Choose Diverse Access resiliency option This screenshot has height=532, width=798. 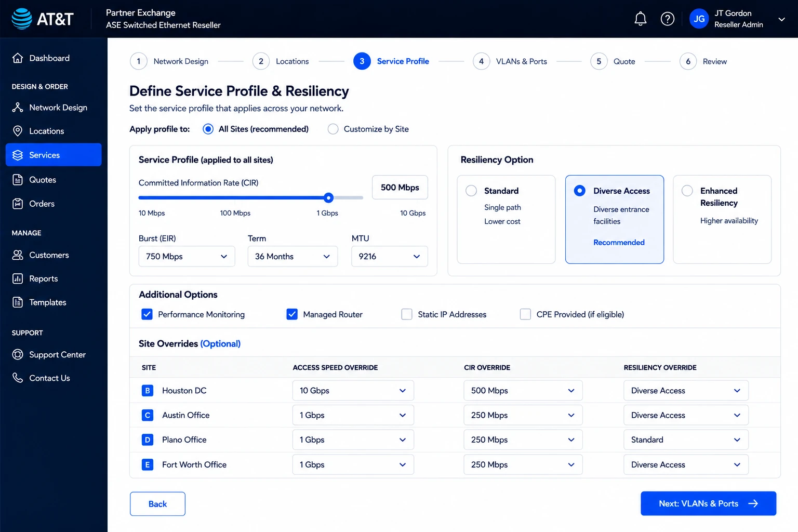[x=615, y=219]
